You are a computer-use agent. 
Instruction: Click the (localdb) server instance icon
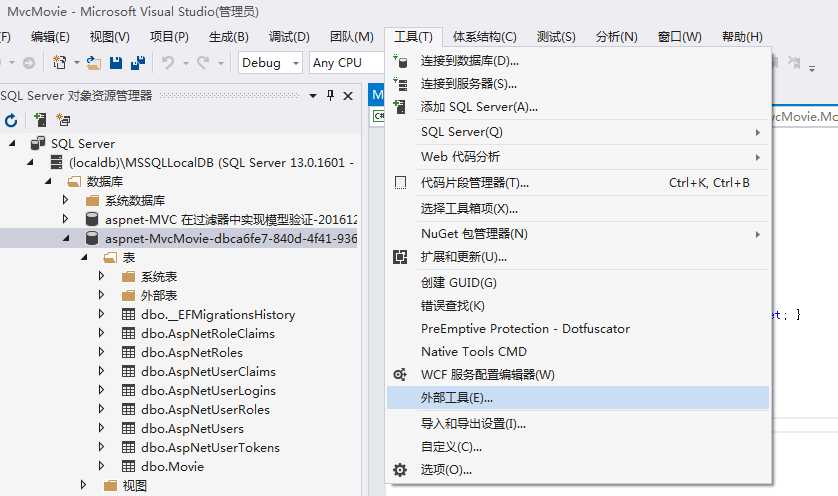click(x=56, y=162)
